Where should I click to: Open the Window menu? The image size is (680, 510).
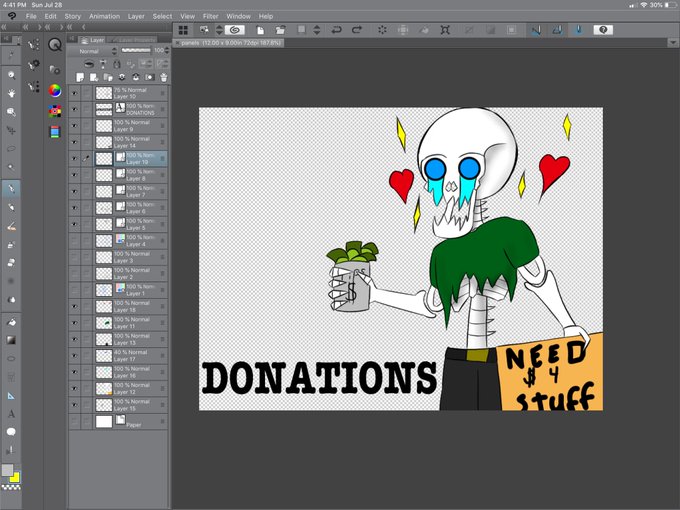pos(238,16)
